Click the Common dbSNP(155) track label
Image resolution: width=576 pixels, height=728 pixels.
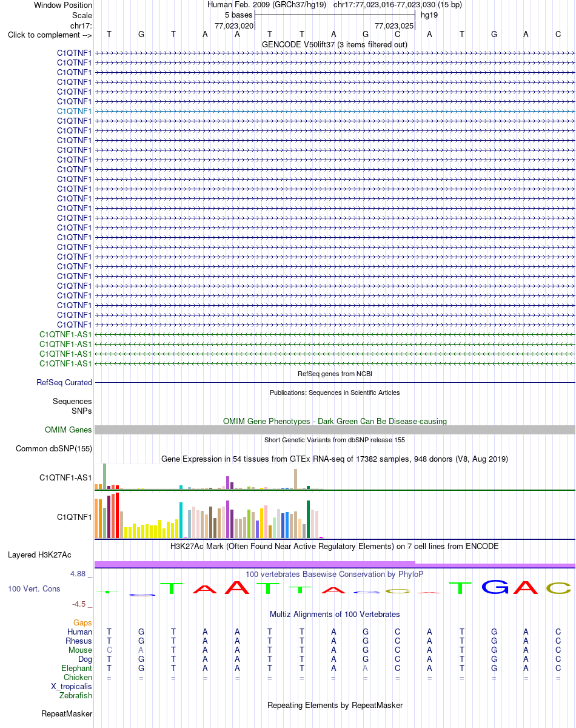coord(54,448)
